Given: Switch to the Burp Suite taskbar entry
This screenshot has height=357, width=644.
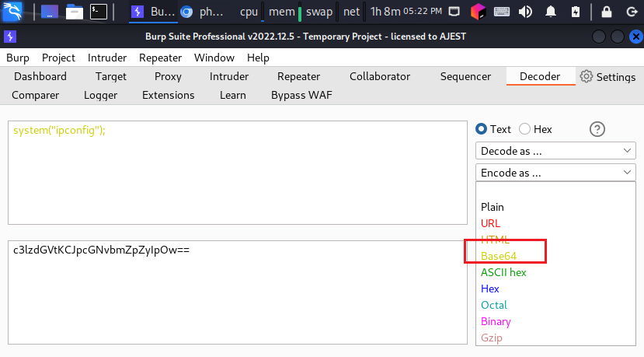Looking at the screenshot, I should click(x=153, y=12).
